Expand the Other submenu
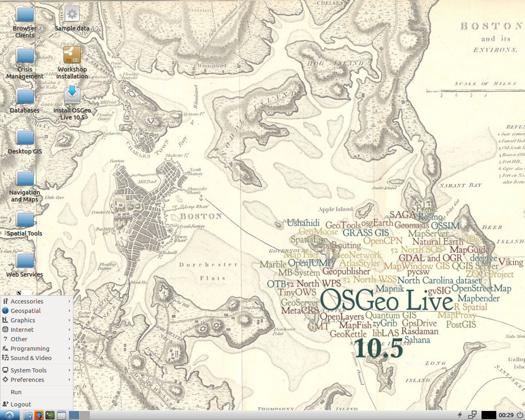Viewport: 525px width, 420px height. click(37, 339)
